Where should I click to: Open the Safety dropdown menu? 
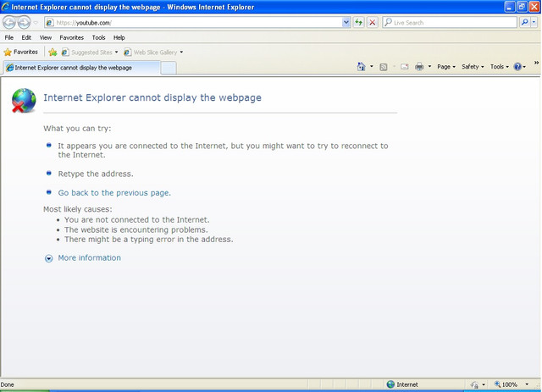click(x=473, y=67)
